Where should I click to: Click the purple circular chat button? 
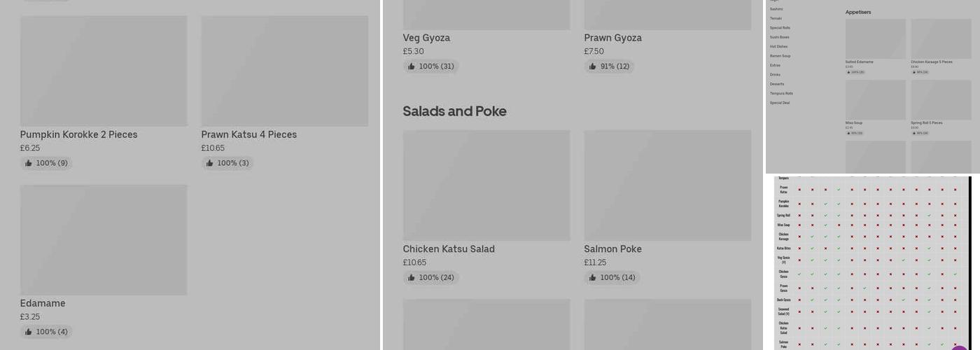click(960, 346)
